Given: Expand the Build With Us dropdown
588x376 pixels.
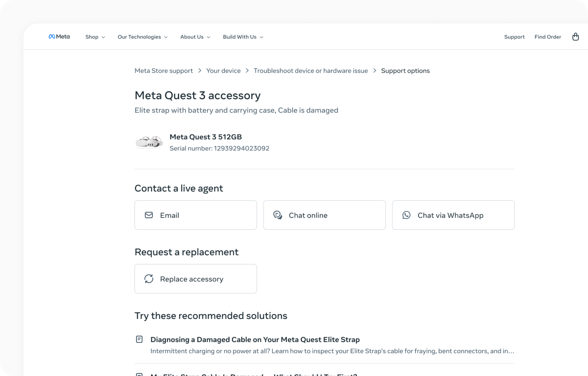Looking at the screenshot, I should pyautogui.click(x=243, y=37).
